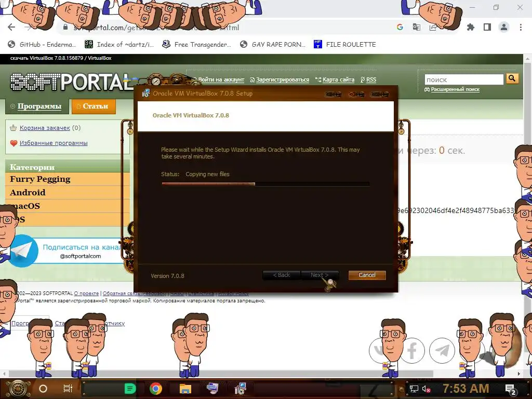
Task: Click the @softportalcom channel text
Action: pyautogui.click(x=81, y=256)
